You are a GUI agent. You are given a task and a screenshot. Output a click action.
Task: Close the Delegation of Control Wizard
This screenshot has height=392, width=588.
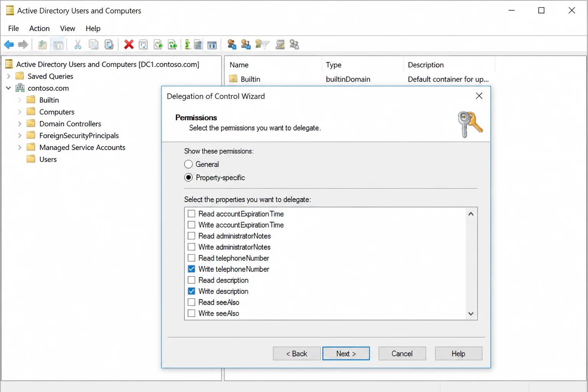[479, 96]
